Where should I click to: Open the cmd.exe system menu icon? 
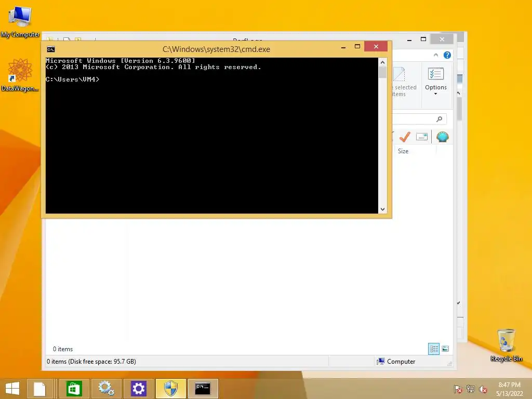click(x=51, y=49)
